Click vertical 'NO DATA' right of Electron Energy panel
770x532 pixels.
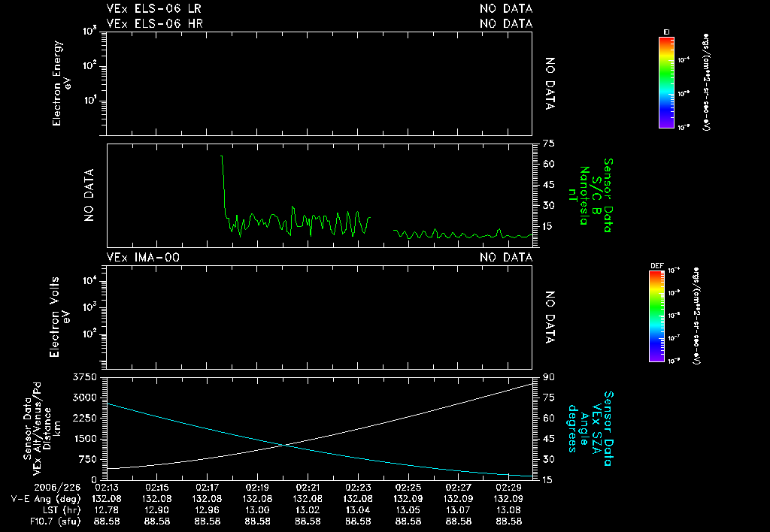[550, 83]
